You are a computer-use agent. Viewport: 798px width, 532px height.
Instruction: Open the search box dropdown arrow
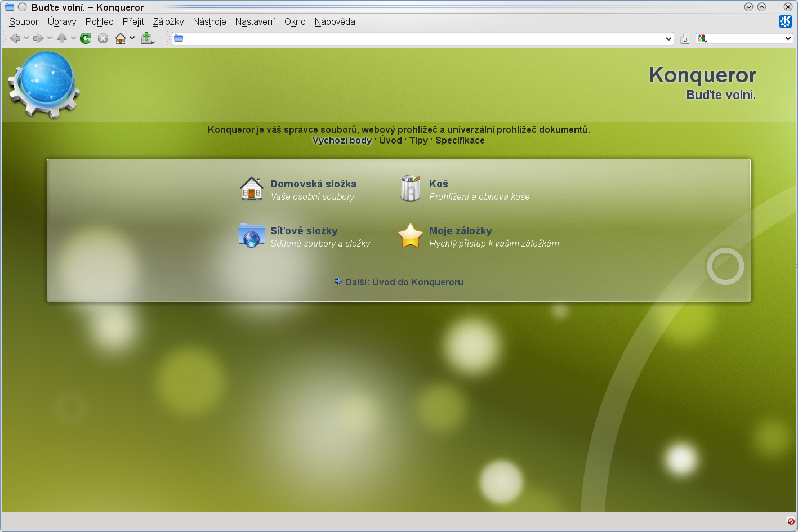[788, 38]
